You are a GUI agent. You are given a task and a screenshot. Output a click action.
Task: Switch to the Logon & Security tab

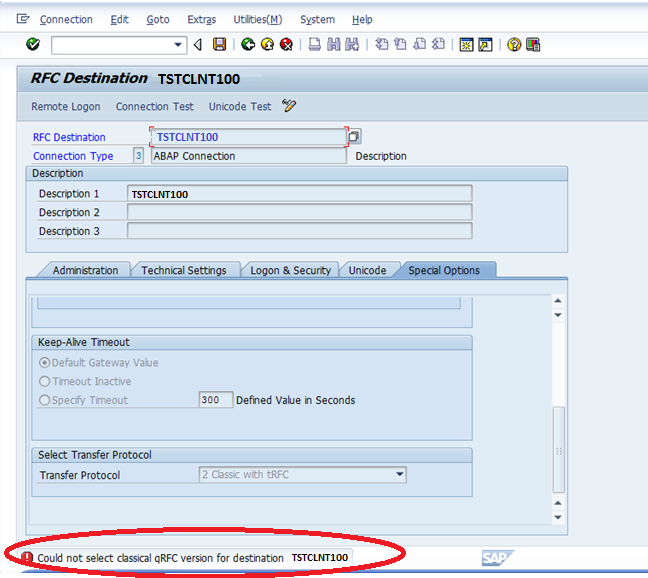click(x=291, y=270)
